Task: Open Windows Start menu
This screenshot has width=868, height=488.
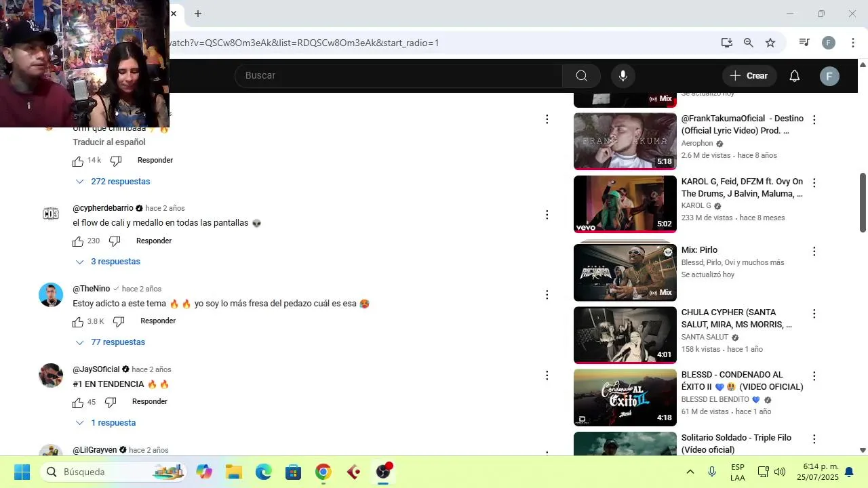Action: click(22, 472)
